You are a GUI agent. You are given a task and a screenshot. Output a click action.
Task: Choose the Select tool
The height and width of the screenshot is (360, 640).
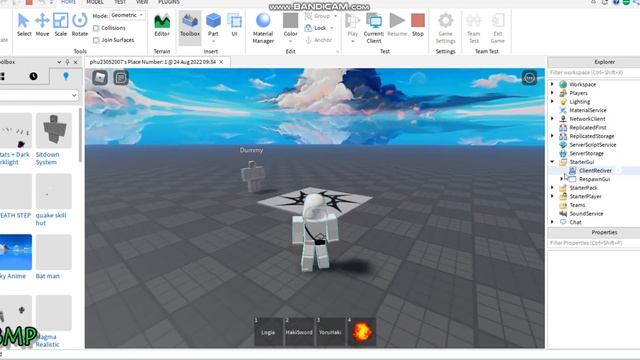pyautogui.click(x=24, y=25)
